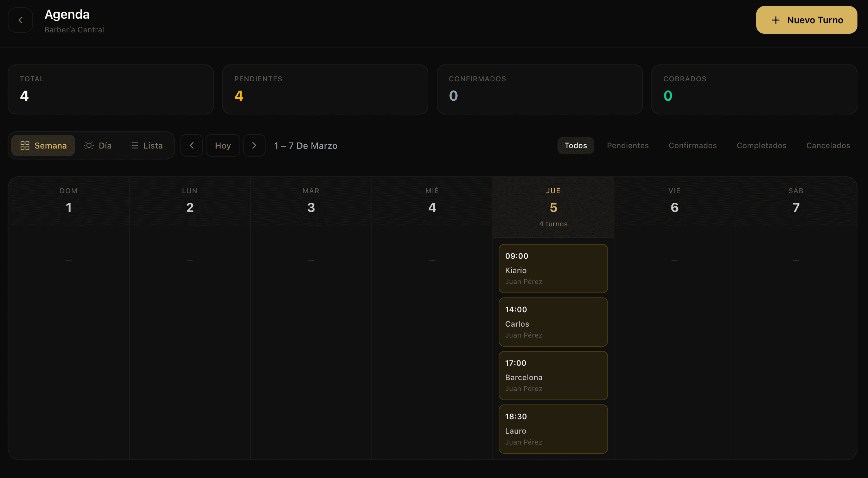Filter appointments by Pendientes
This screenshot has height=478, width=868.
click(x=627, y=145)
